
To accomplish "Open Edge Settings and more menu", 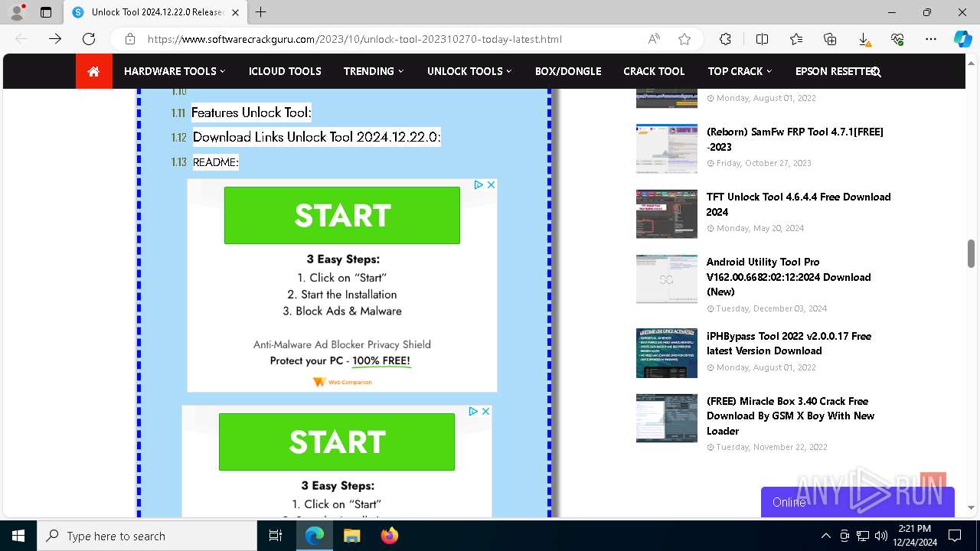I will click(931, 39).
